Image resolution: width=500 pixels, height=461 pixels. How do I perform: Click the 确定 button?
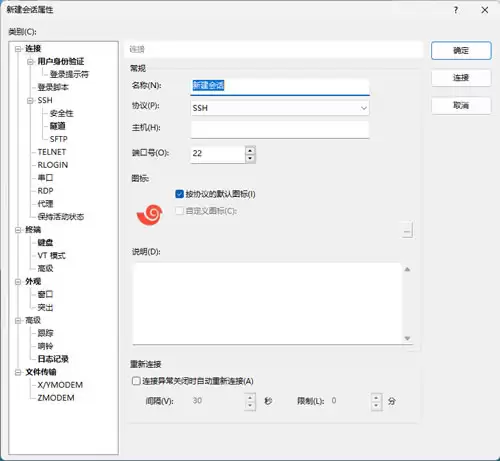tap(461, 51)
